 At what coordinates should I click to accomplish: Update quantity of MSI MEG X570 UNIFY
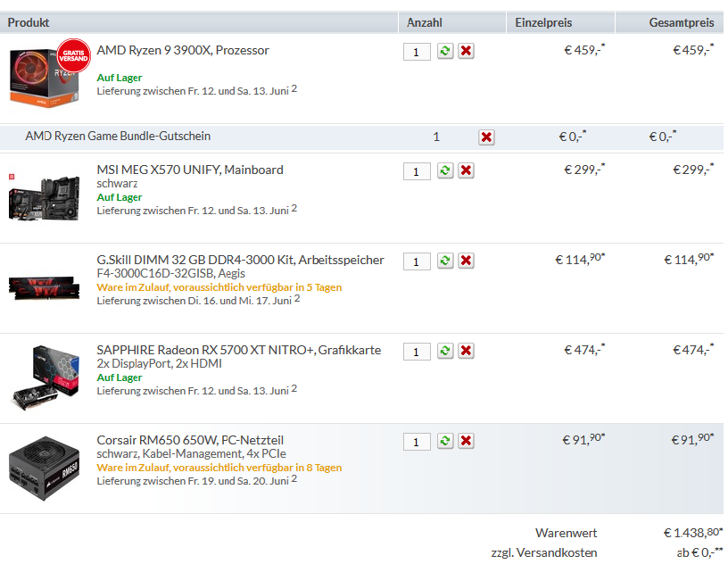[444, 170]
